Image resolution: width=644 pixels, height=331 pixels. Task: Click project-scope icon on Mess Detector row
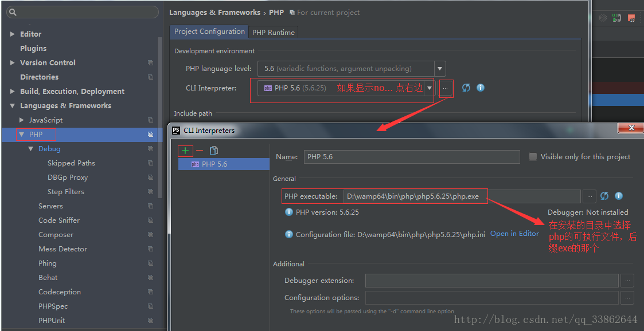coord(150,249)
